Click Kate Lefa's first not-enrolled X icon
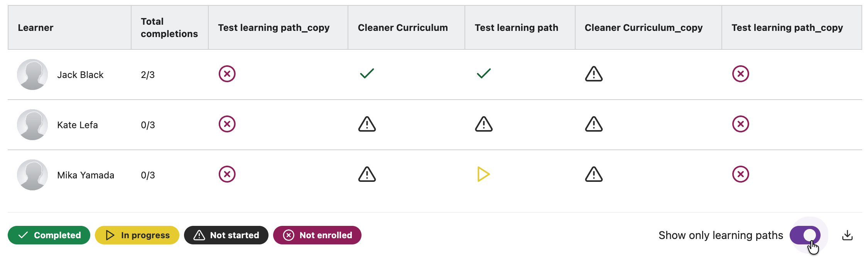Image resolution: width=868 pixels, height=261 pixels. (x=227, y=124)
